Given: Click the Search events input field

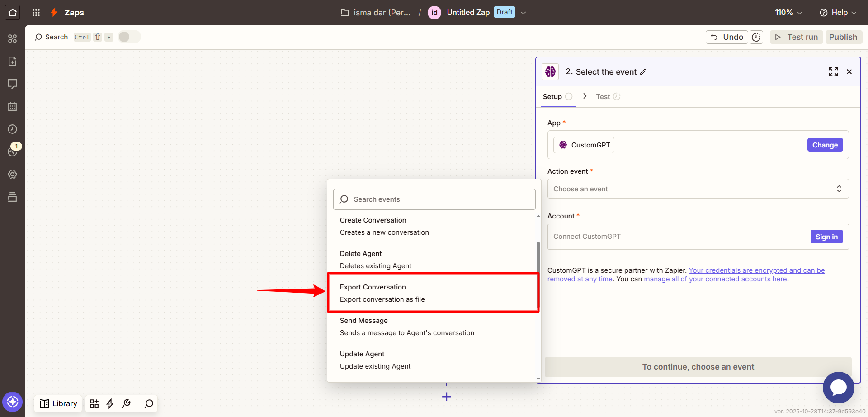Looking at the screenshot, I should (434, 199).
